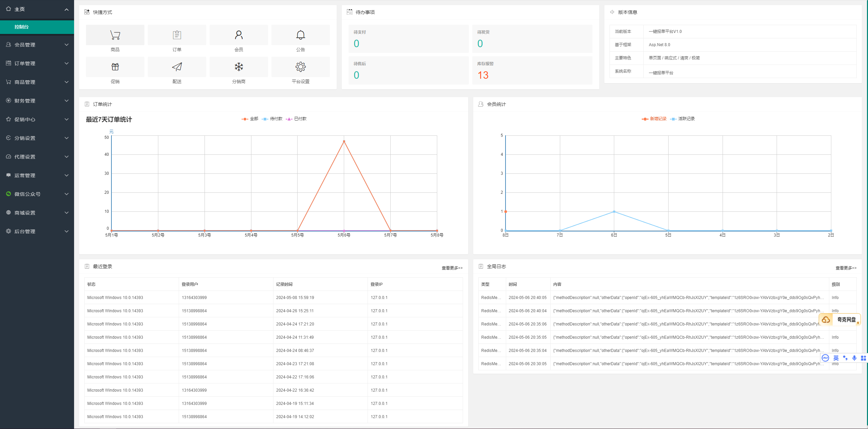Click the 6日 data point on member chart

614,211
